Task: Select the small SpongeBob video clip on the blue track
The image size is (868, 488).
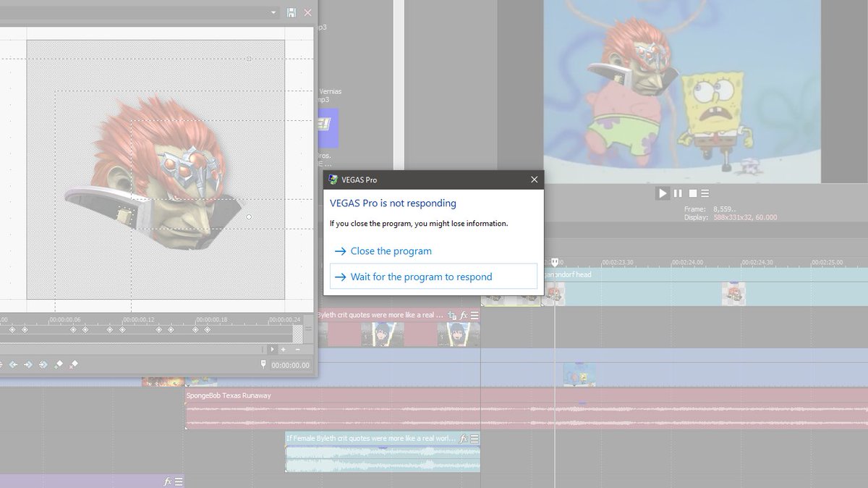Action: click(579, 374)
